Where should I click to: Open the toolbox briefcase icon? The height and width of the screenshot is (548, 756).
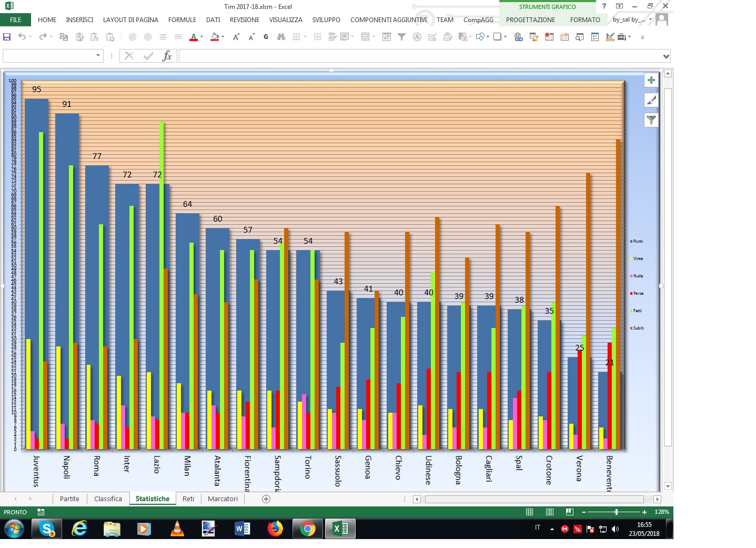(x=622, y=37)
